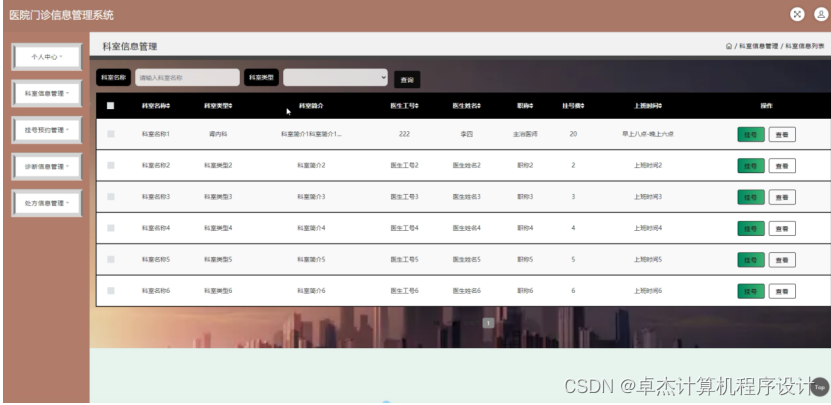Click the 医生姓名6 cell
This screenshot has width=831, height=405.
click(x=466, y=290)
